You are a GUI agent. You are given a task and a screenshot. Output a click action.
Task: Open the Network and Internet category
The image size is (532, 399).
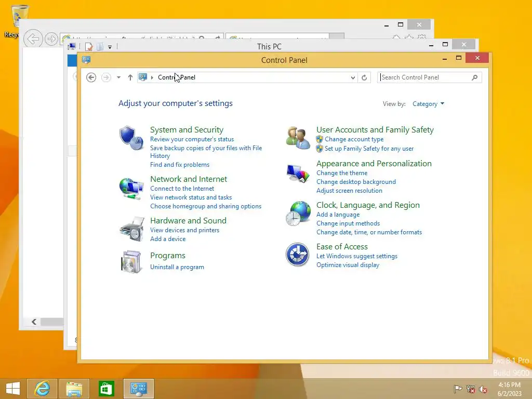click(x=188, y=179)
